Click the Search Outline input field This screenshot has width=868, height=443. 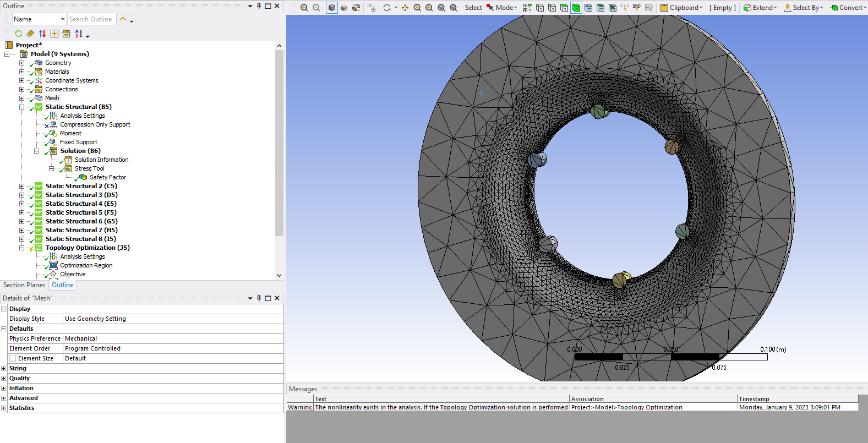(92, 19)
